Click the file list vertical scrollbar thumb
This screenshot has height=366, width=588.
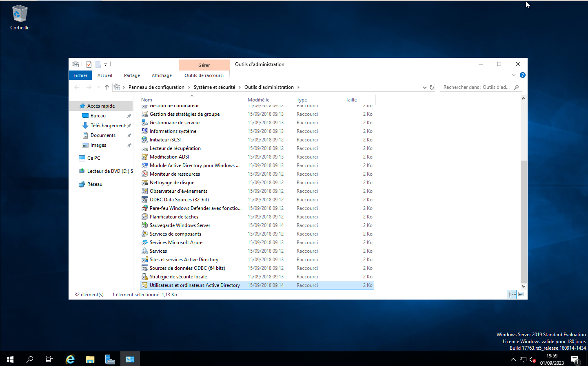click(x=524, y=222)
